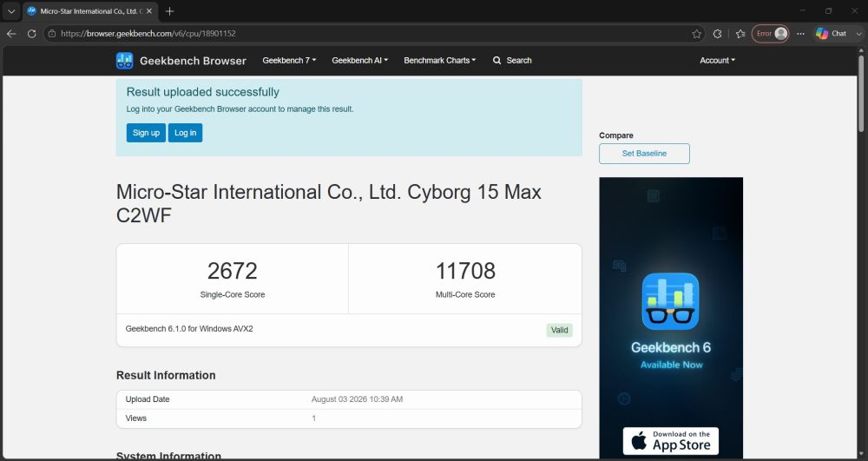Click the Geekbench Browser logo icon
This screenshot has height=461, width=868.
point(124,60)
